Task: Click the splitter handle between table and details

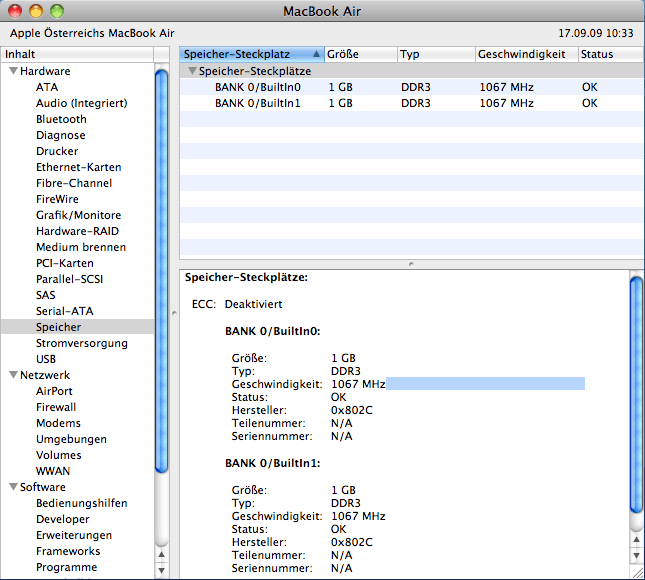Action: pyautogui.click(x=411, y=263)
